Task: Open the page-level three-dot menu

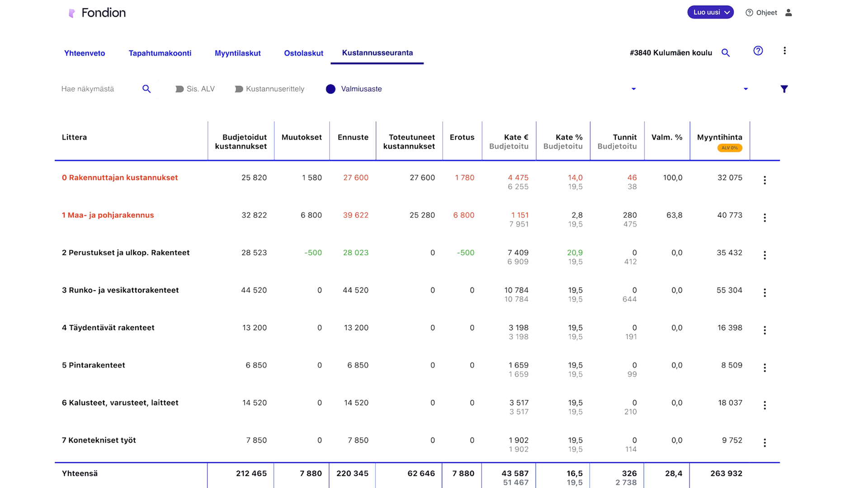Action: coord(785,51)
